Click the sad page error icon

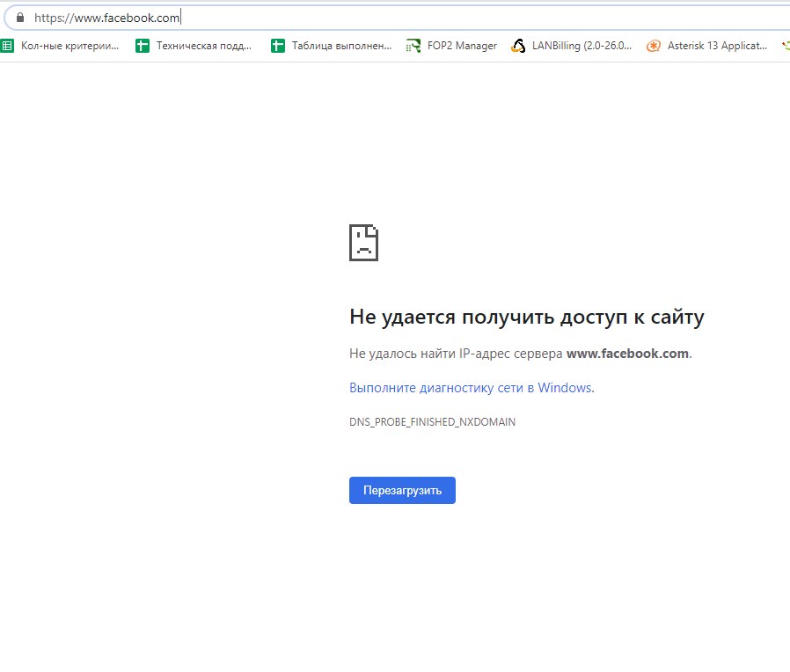(x=363, y=243)
